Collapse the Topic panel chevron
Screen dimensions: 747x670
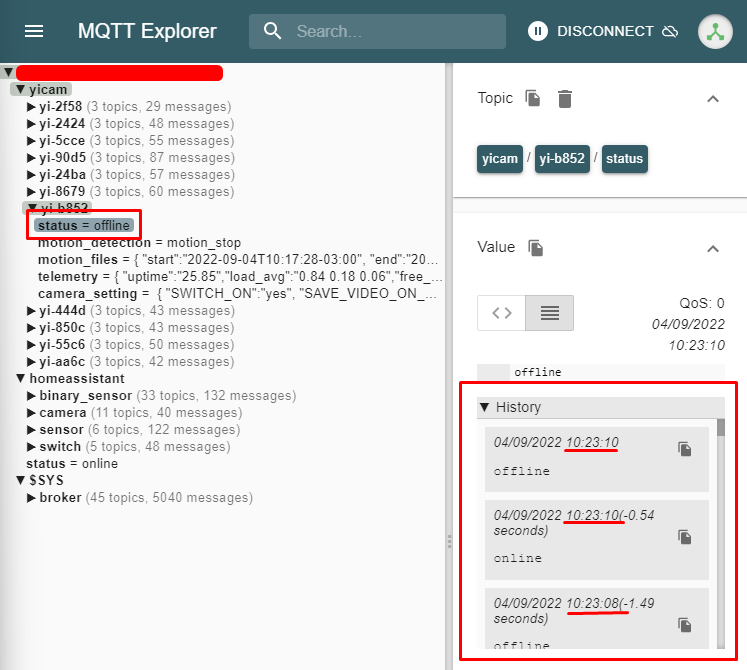pyautogui.click(x=713, y=99)
